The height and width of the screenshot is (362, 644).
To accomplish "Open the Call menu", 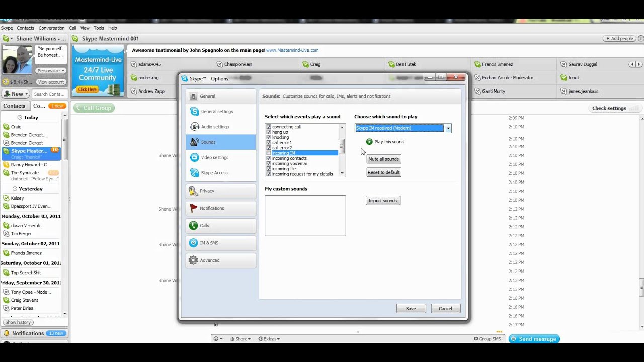I will (72, 28).
